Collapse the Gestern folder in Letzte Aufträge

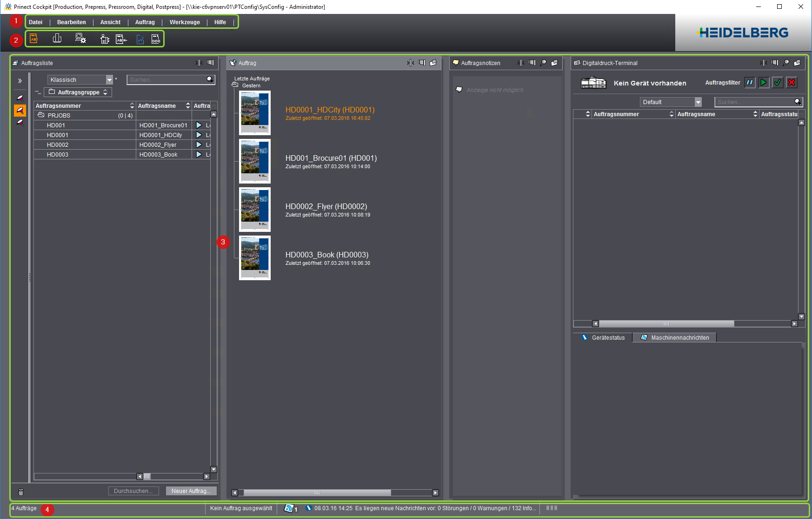tap(235, 85)
